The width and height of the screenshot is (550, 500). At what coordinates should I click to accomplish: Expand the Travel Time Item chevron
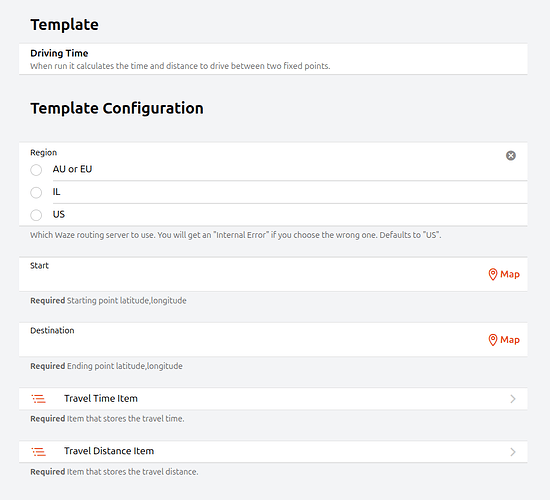pyautogui.click(x=513, y=399)
